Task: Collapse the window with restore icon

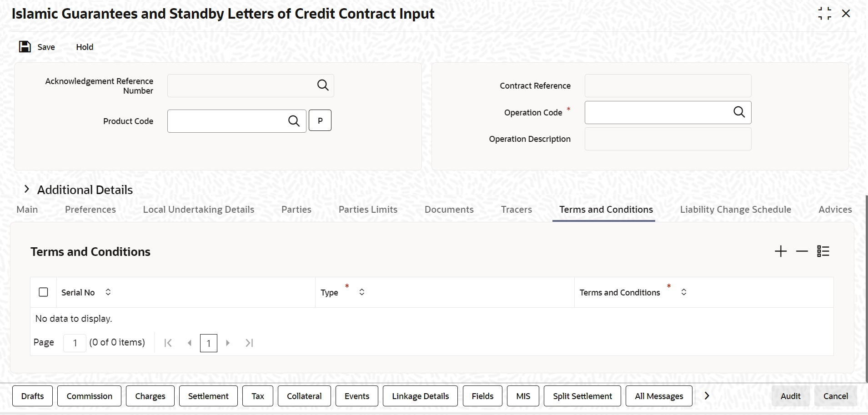Action: [824, 14]
